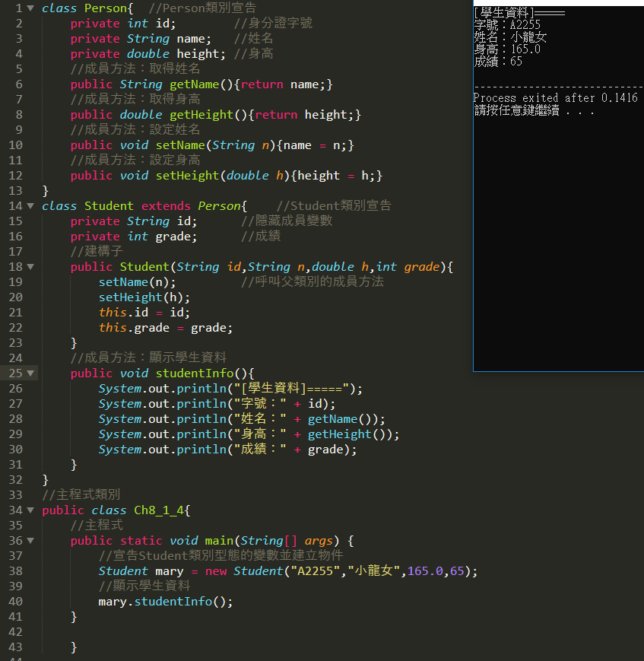Click line number 12 in the gutter
644x661 pixels.
15,176
